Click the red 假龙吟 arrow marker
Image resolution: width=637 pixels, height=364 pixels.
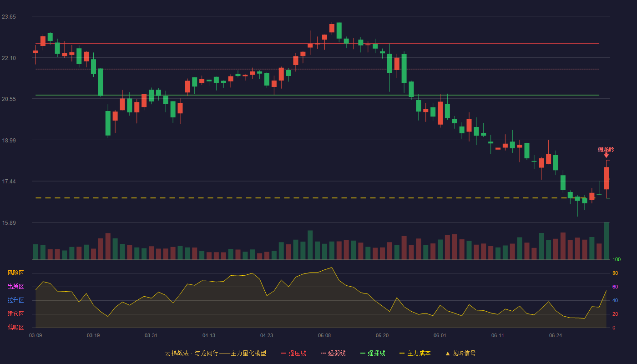click(x=606, y=155)
